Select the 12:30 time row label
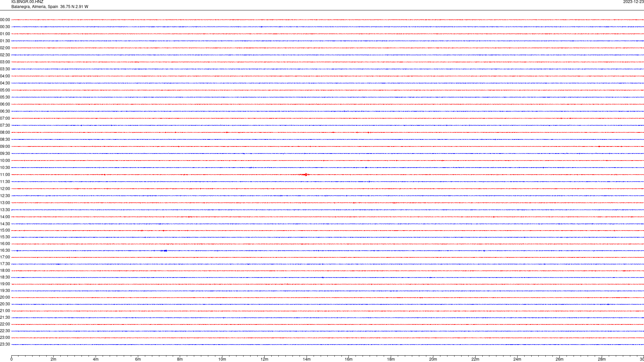Image resolution: width=644 pixels, height=362 pixels. tap(5, 196)
